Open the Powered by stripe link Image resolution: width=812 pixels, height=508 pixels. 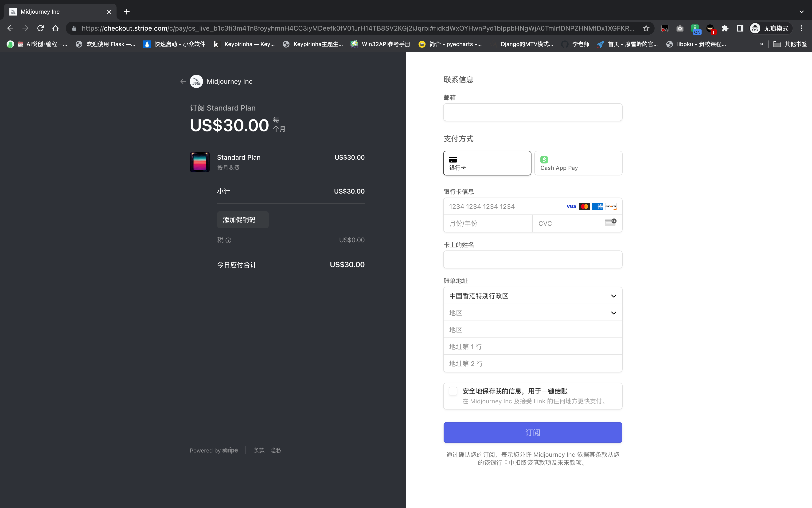coord(214,450)
